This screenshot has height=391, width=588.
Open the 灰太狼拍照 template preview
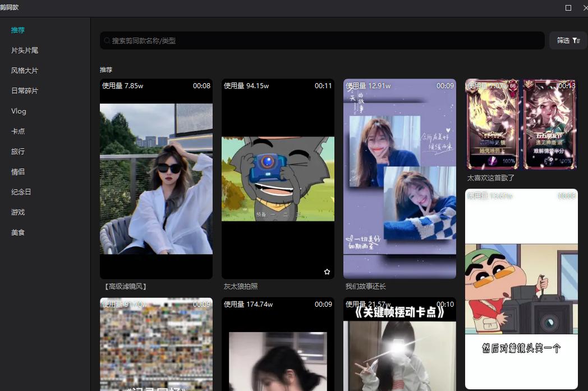pyautogui.click(x=278, y=179)
